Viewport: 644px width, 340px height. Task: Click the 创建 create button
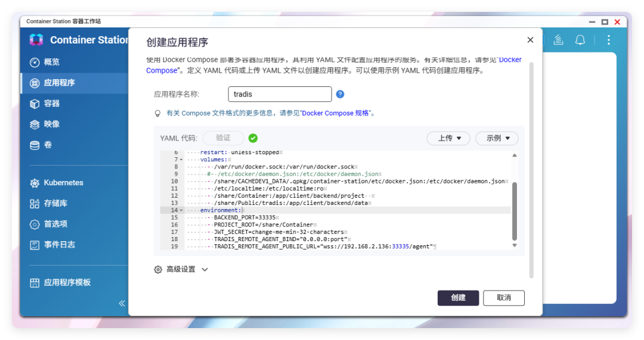(x=459, y=298)
